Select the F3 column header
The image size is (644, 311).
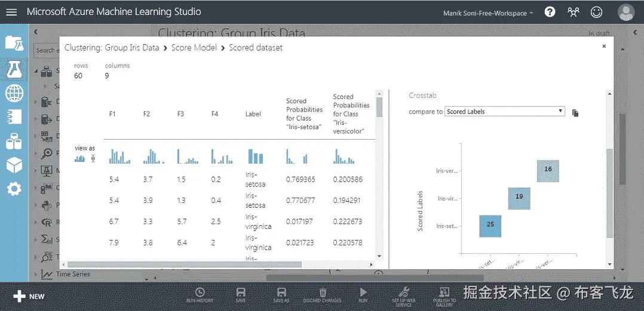[180, 114]
